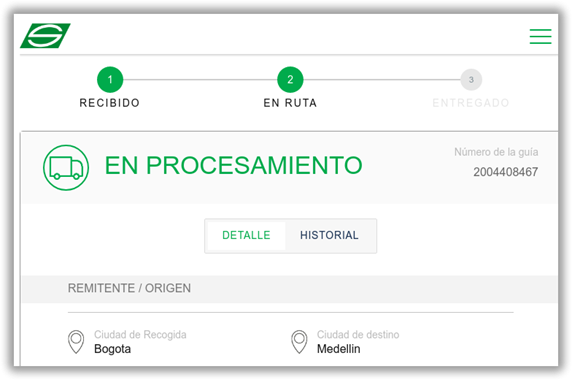Switch to the DETALLE tab
This screenshot has width=572, height=380.
click(x=246, y=235)
